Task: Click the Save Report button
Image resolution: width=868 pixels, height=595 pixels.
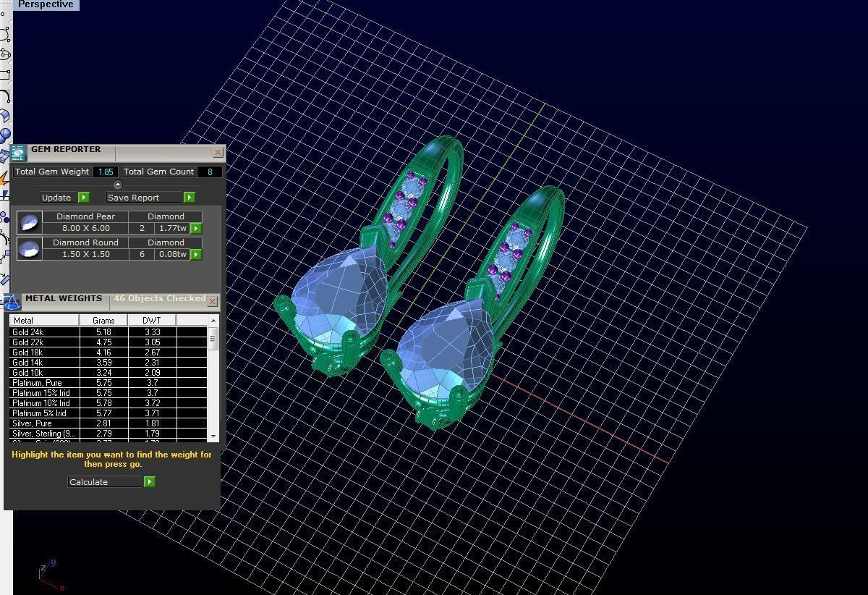Action: (x=144, y=198)
